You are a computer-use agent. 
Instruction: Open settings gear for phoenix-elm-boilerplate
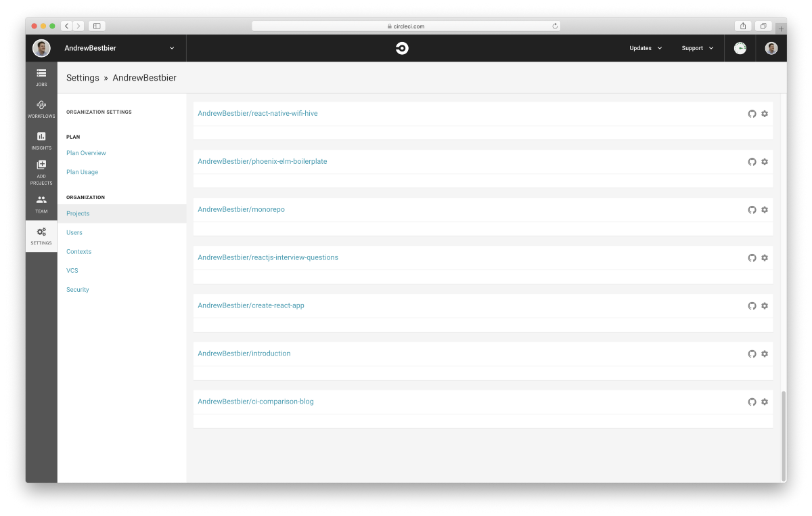pyautogui.click(x=765, y=162)
